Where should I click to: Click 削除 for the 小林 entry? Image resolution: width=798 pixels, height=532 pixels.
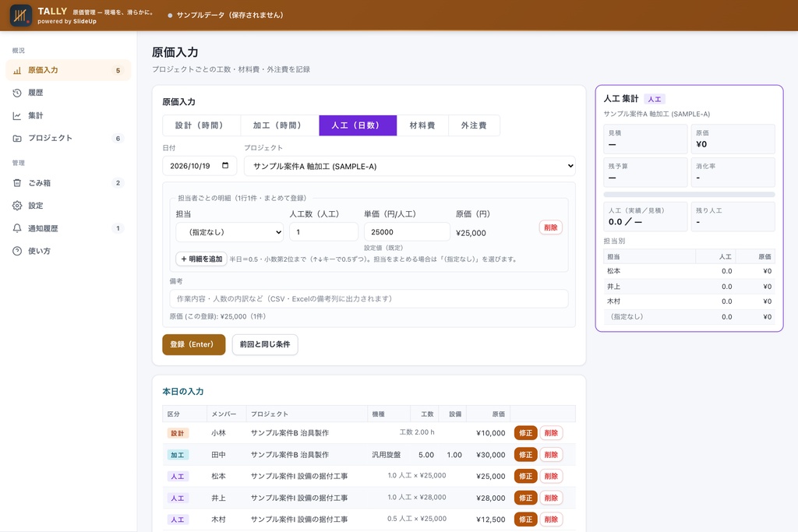click(551, 433)
